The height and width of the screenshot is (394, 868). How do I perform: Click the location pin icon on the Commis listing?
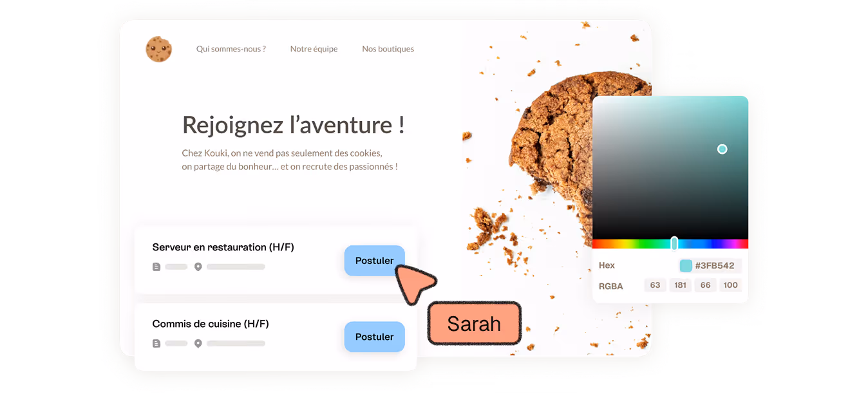click(x=198, y=342)
